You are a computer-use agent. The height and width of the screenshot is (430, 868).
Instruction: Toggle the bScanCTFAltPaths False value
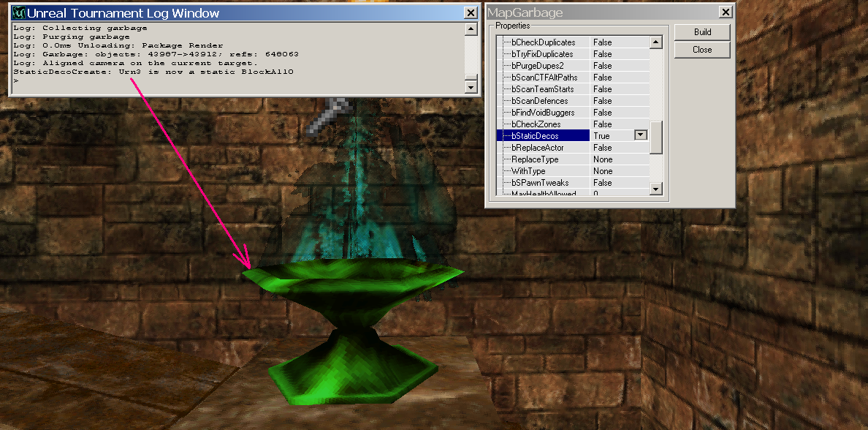tap(618, 78)
